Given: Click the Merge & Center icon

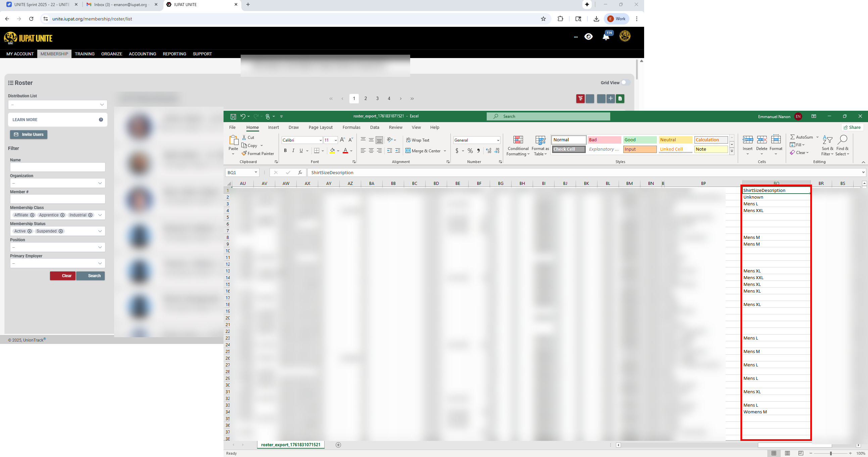Looking at the screenshot, I should (408, 151).
